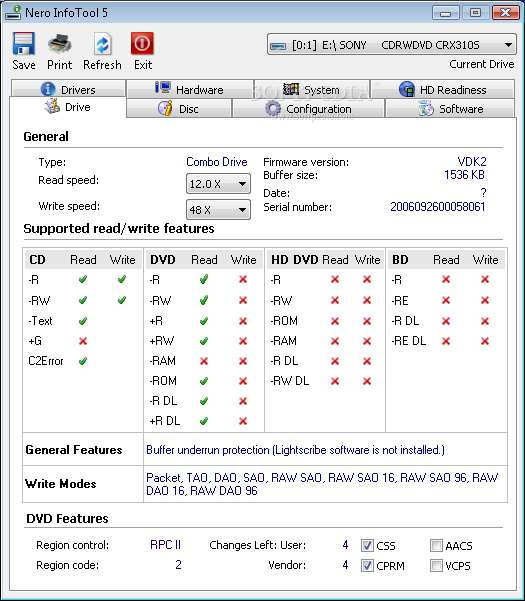525x601 pixels.
Task: Switch to the Drivers tab
Action: pos(68,89)
